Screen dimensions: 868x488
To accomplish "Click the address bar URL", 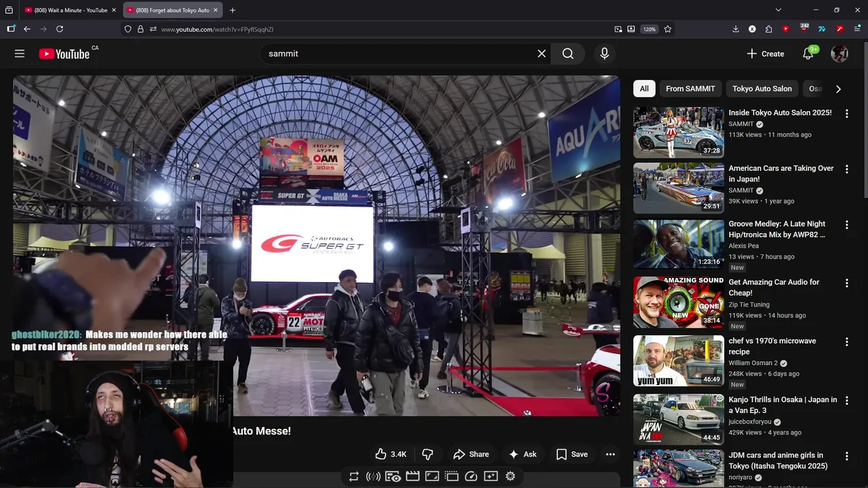I will click(217, 29).
